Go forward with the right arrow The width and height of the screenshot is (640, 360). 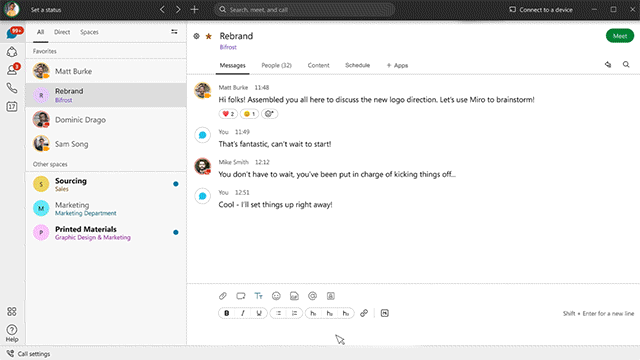click(178, 9)
